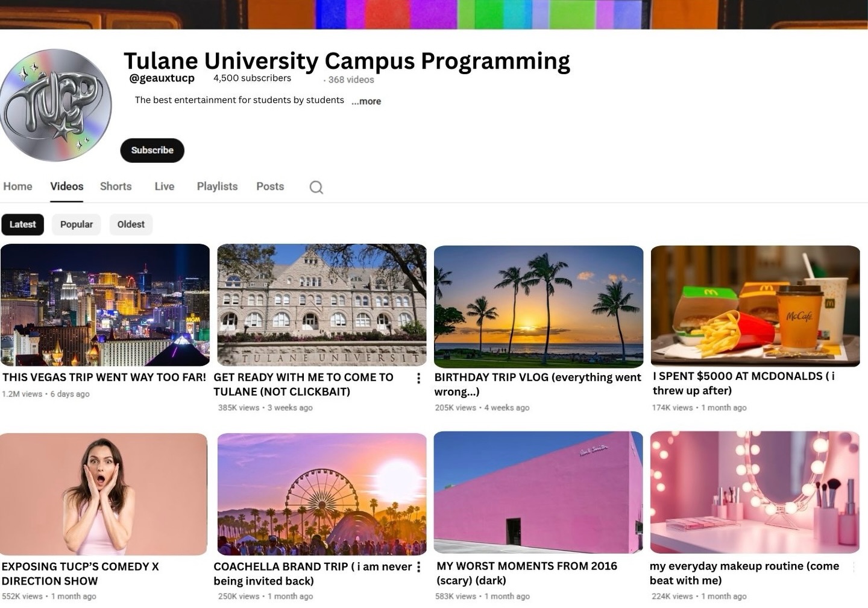
Task: Click the channel search magnifier icon
Action: [316, 187]
